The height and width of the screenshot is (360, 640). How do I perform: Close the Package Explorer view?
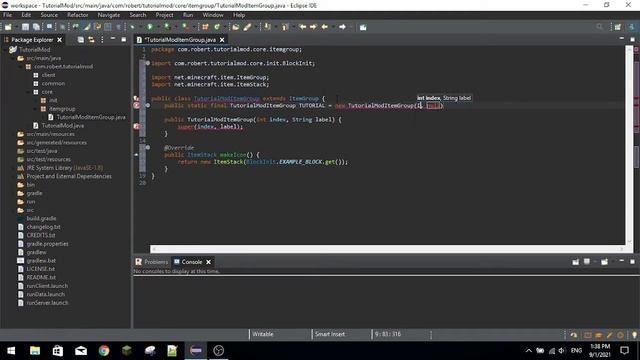[x=60, y=40]
